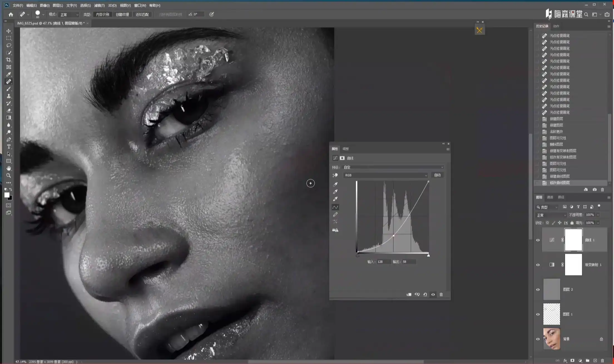Open the RGB channel dropdown

pos(385,175)
